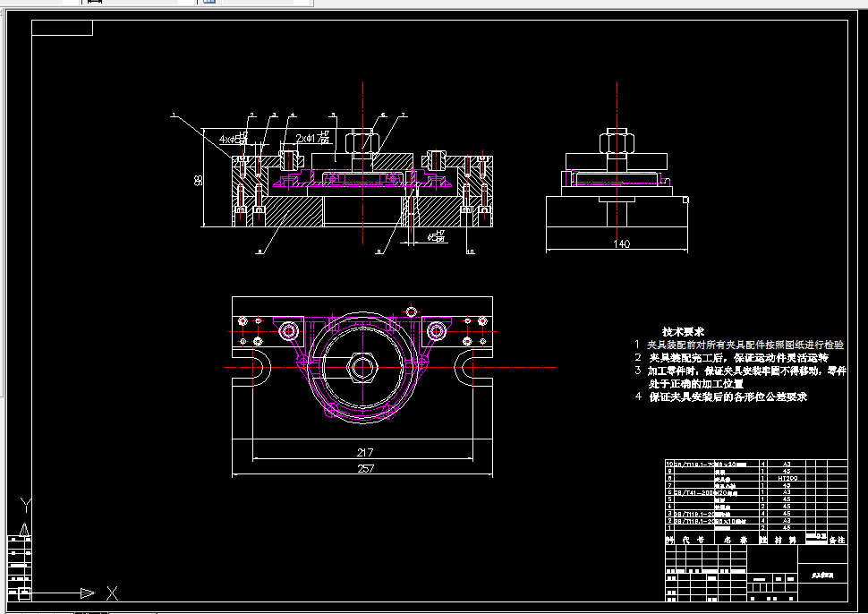Click the UCS origin square marker
Viewport: 868px width, 614px height.
pyautogui.click(x=24, y=594)
